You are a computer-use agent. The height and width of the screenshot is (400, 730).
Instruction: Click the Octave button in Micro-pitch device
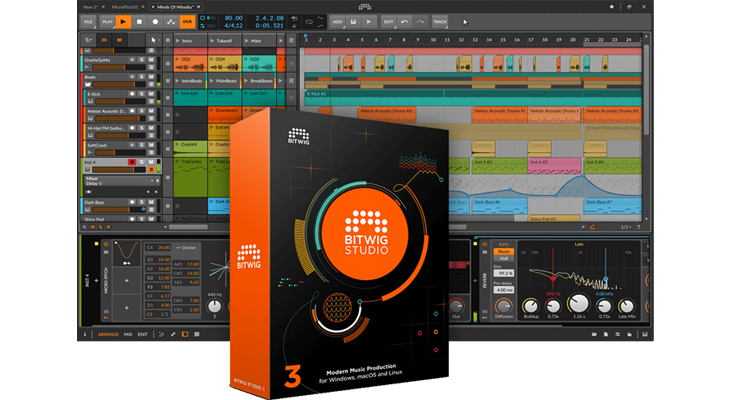186,248
